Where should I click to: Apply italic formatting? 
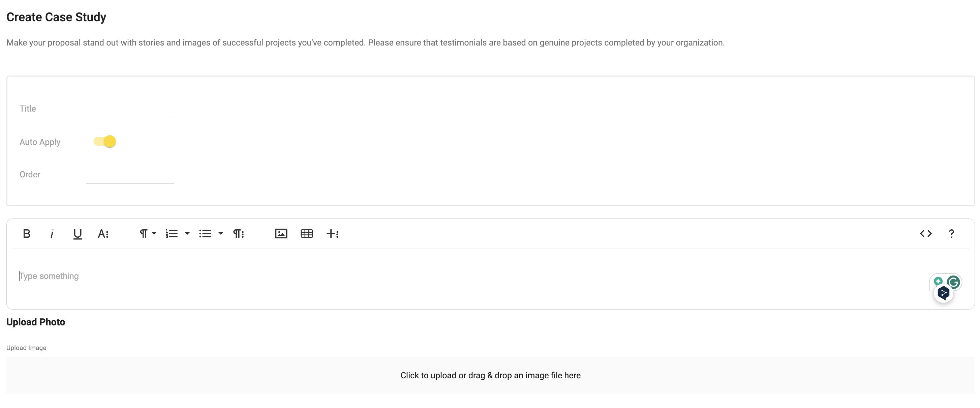52,233
